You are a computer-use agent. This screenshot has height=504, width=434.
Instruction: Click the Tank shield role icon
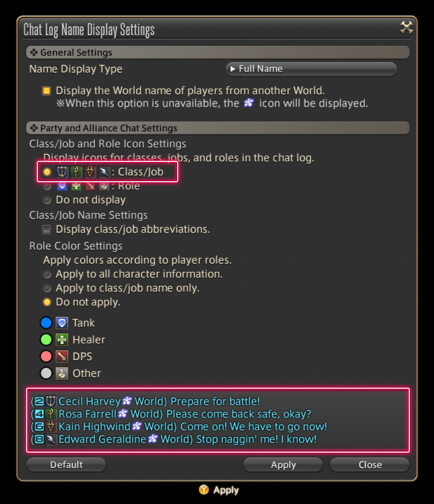pyautogui.click(x=62, y=323)
